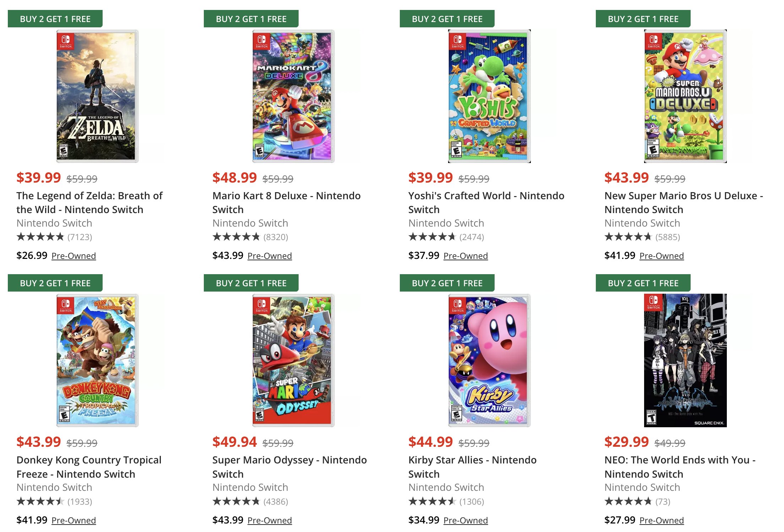Open the Donkey Kong Country Tropical Freeze cover
The width and height of the screenshot is (784, 532).
pos(97,360)
